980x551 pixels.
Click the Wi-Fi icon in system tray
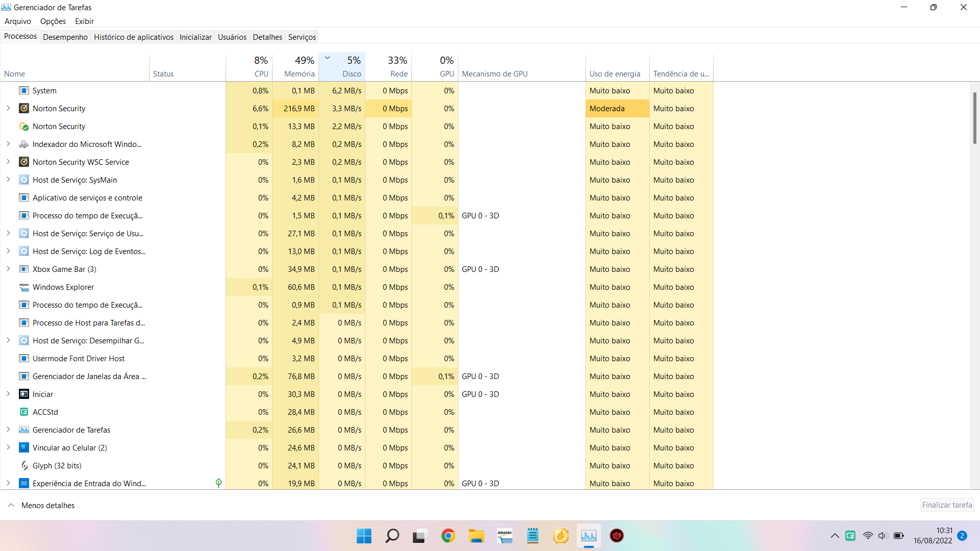pos(868,536)
